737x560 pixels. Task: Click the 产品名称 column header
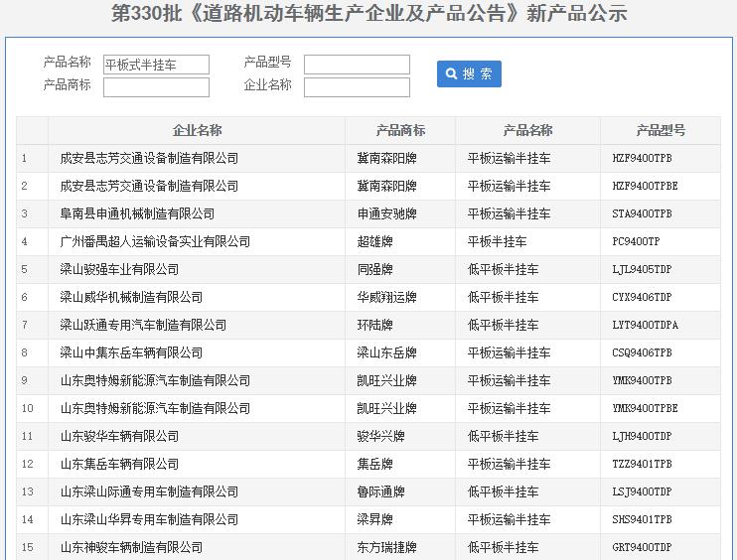(x=527, y=131)
